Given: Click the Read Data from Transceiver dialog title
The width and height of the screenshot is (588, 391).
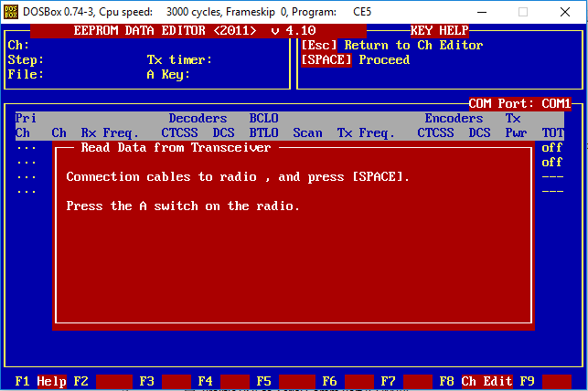Looking at the screenshot, I should click(176, 147).
